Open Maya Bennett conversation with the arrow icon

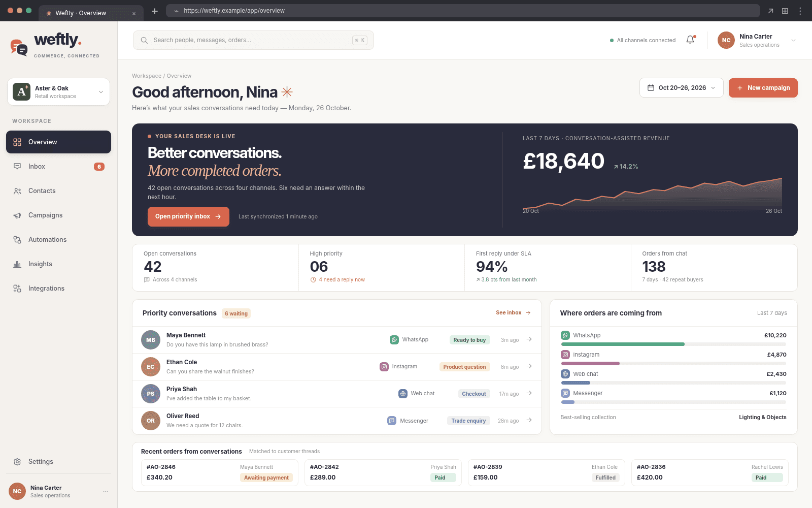[529, 339]
